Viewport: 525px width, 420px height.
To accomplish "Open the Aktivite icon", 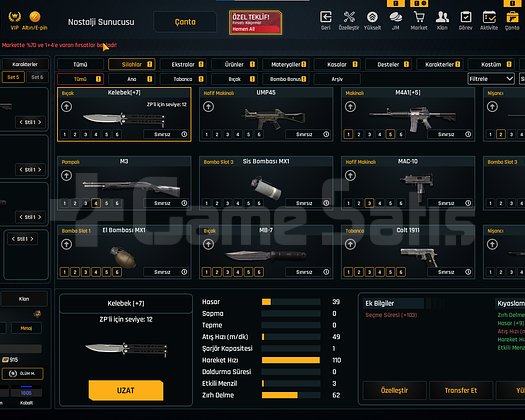I will (x=489, y=17).
